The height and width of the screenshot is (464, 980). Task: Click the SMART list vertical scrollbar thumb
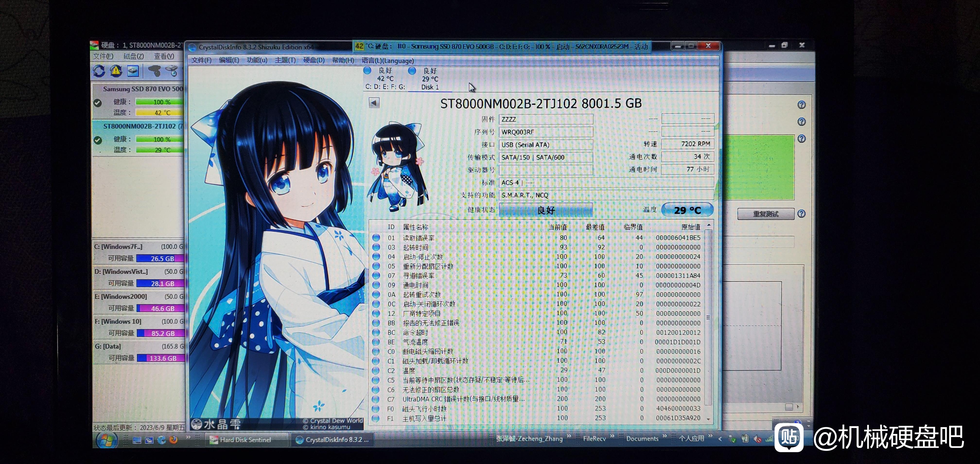coord(708,317)
